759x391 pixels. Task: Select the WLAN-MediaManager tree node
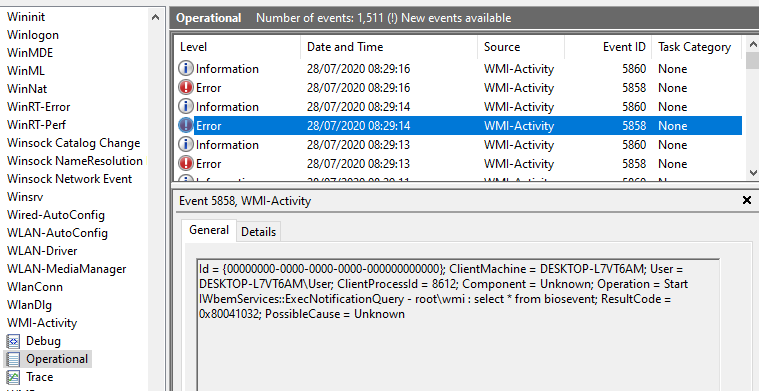[66, 269]
